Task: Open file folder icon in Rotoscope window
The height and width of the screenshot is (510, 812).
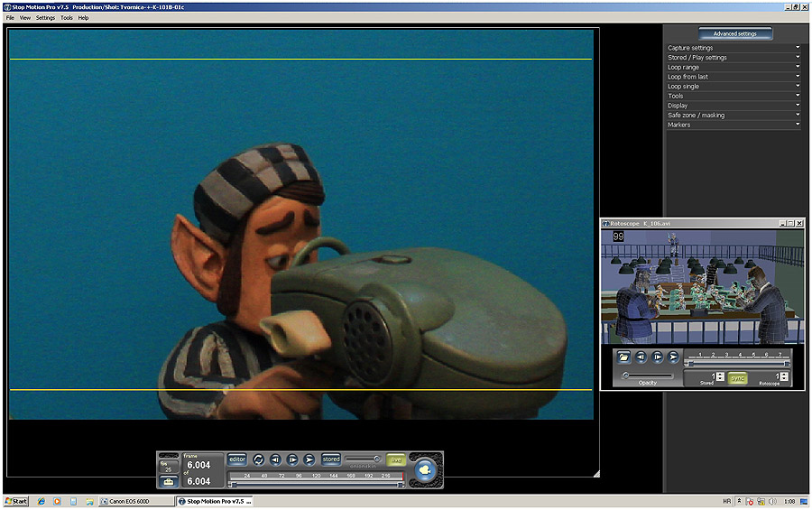Action: [623, 357]
